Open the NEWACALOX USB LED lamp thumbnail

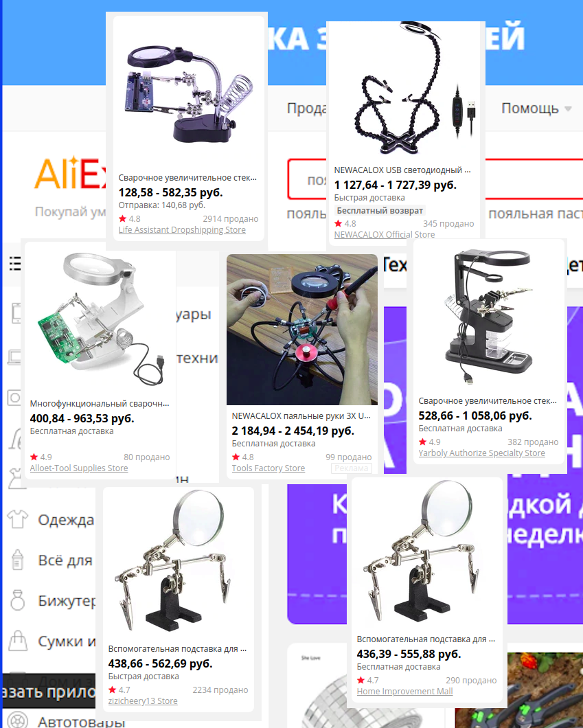[x=406, y=88]
